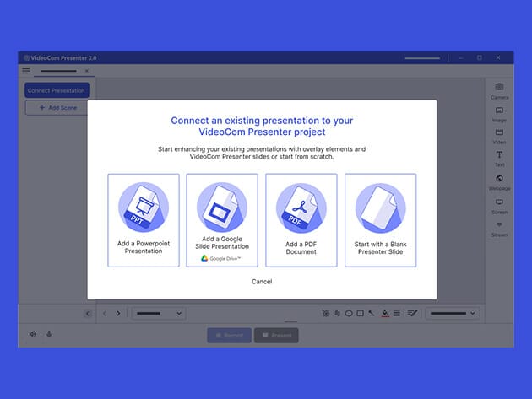The image size is (532, 399).
Task: Toggle the microphone on or off
Action: 49,334
